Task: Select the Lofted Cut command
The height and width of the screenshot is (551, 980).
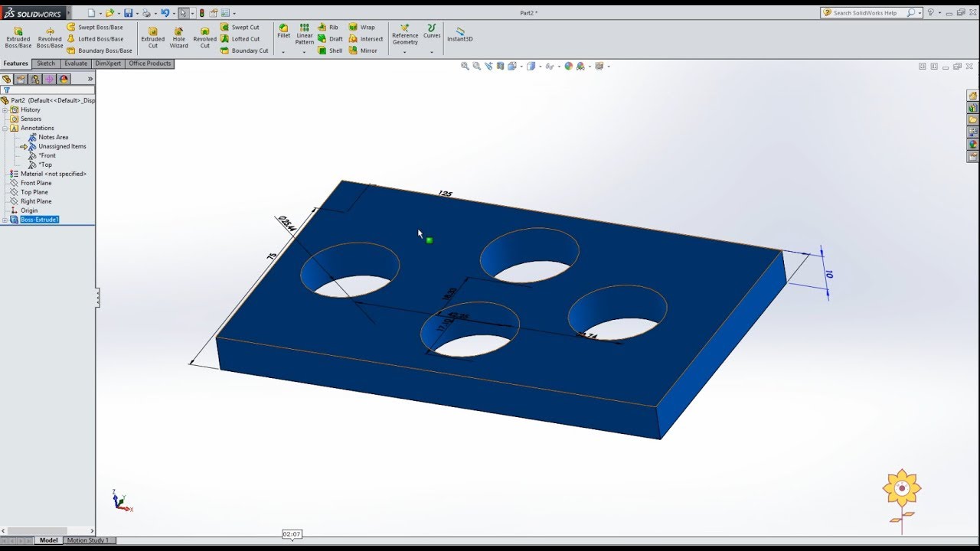Action: pyautogui.click(x=240, y=39)
